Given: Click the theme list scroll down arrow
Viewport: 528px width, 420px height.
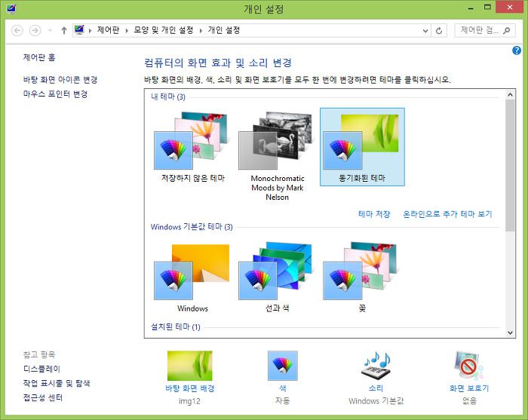Looking at the screenshot, I should 510,333.
